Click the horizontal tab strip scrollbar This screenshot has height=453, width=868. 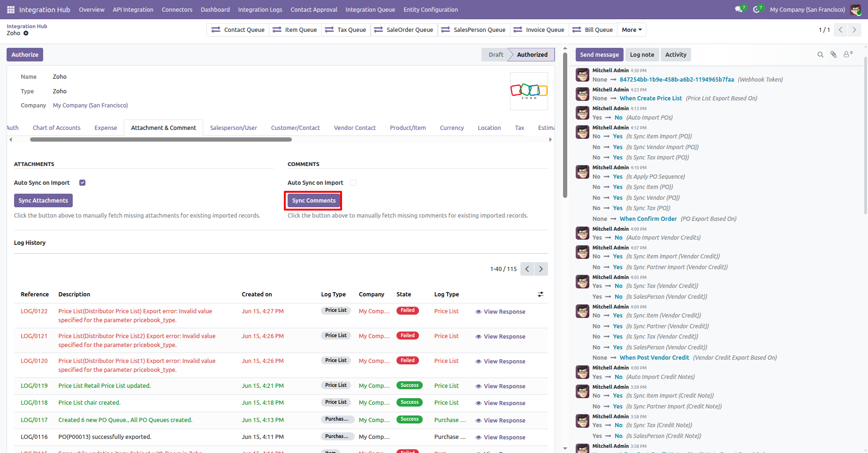[162, 140]
